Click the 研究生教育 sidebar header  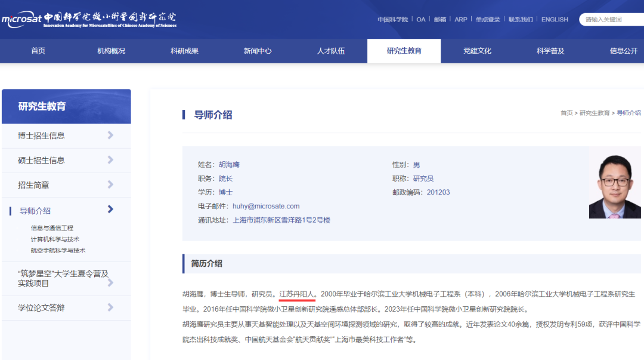coord(42,106)
